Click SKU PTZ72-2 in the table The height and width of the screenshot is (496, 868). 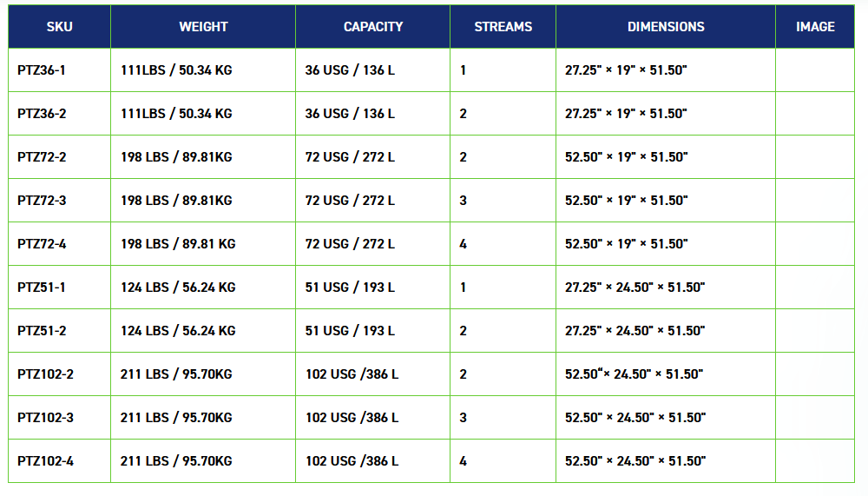coord(42,157)
